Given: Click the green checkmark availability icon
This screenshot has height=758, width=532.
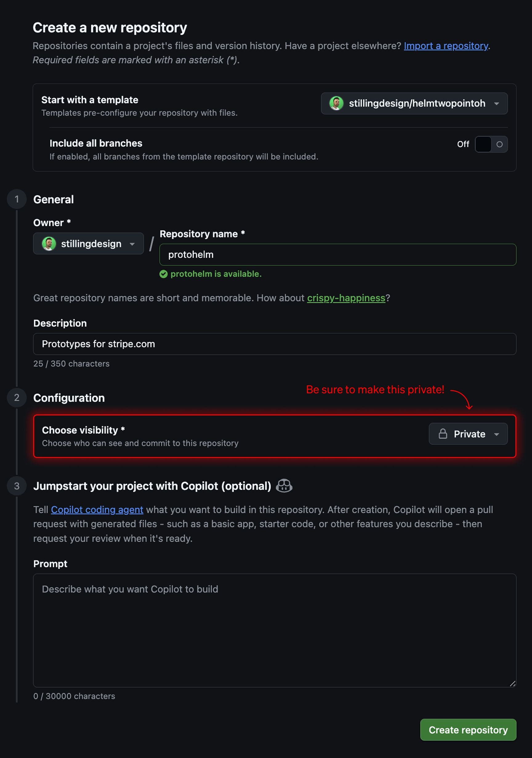Looking at the screenshot, I should point(163,274).
